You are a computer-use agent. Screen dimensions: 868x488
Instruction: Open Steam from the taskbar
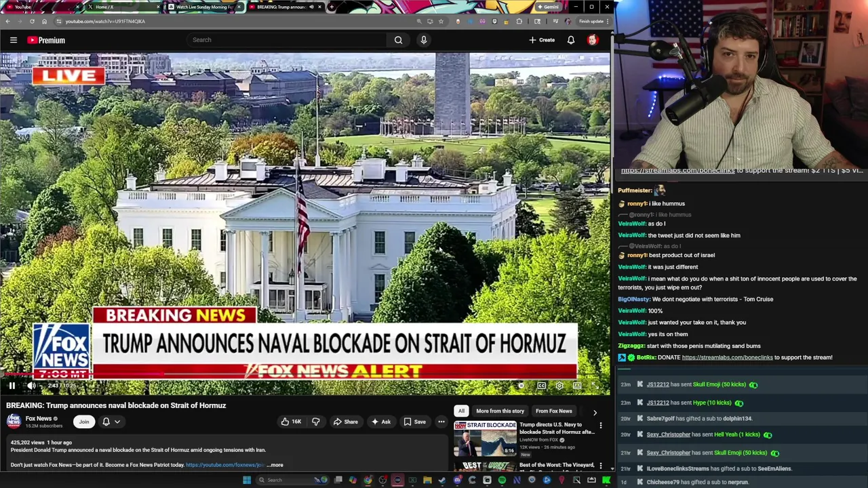click(442, 480)
